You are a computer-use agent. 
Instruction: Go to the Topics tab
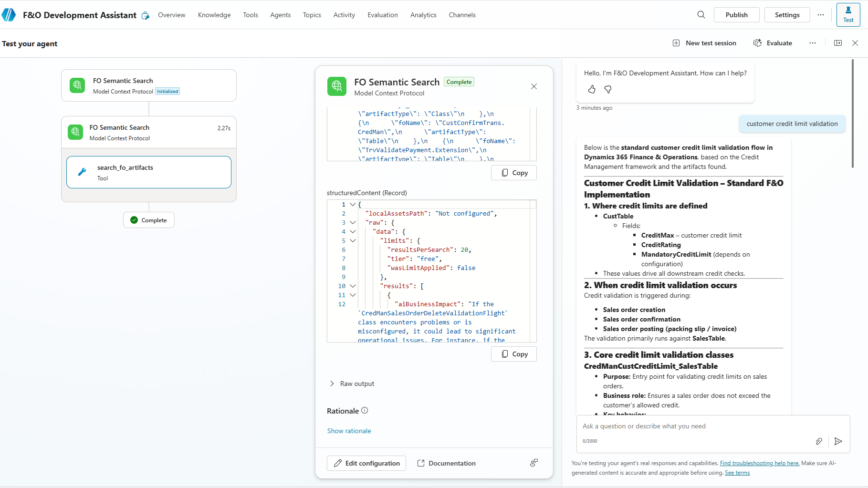312,15
